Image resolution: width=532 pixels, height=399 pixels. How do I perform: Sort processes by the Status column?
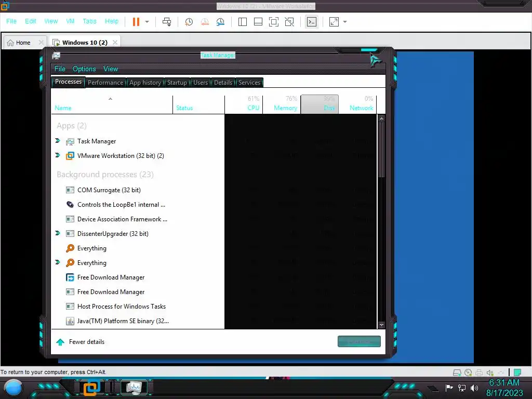tap(199, 104)
